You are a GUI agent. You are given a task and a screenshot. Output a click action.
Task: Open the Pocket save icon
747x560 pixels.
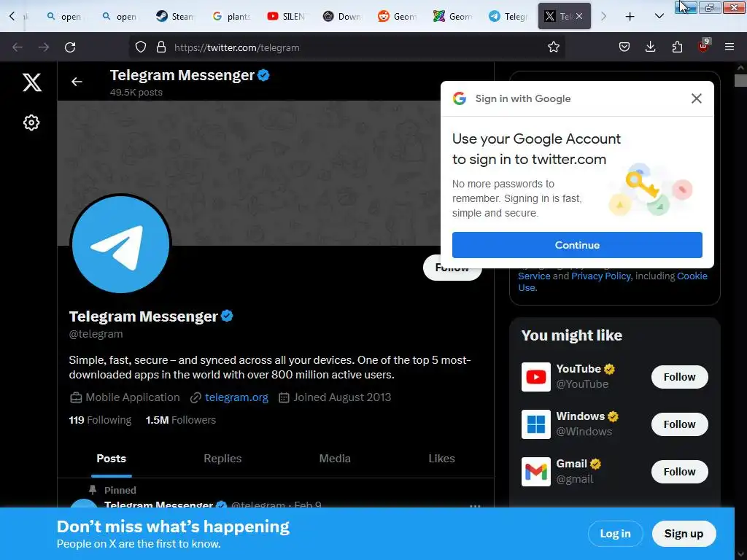coord(624,47)
